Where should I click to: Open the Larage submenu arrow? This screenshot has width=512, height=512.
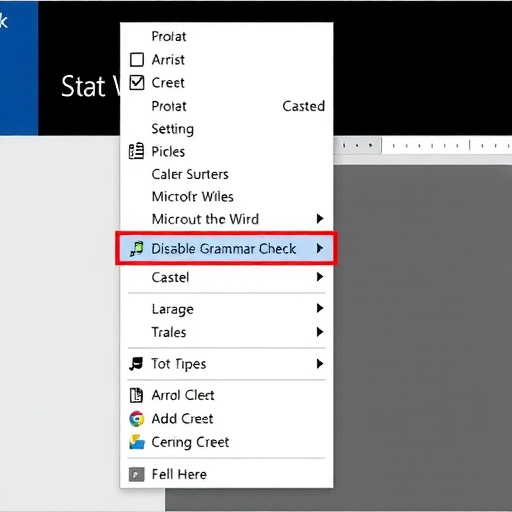pyautogui.click(x=320, y=308)
